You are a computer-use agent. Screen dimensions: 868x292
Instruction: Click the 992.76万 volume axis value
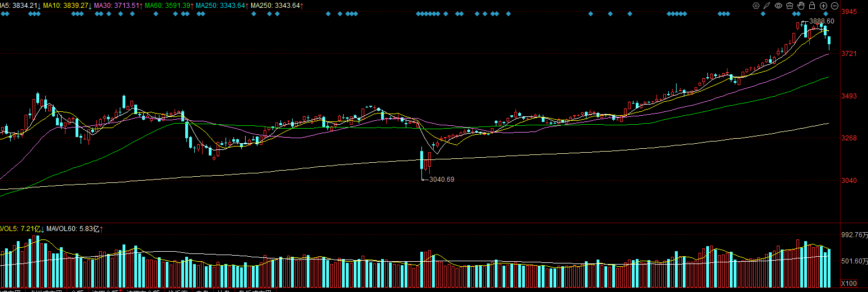(854, 235)
